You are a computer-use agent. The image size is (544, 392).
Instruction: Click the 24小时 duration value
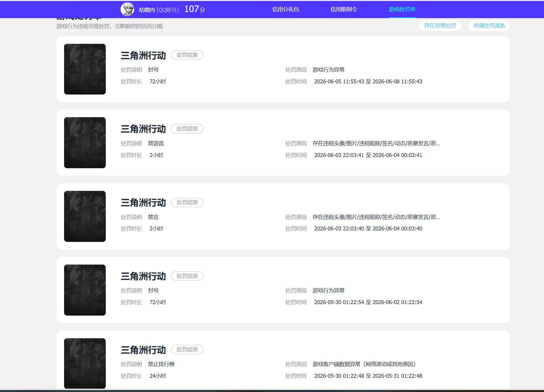click(x=158, y=376)
